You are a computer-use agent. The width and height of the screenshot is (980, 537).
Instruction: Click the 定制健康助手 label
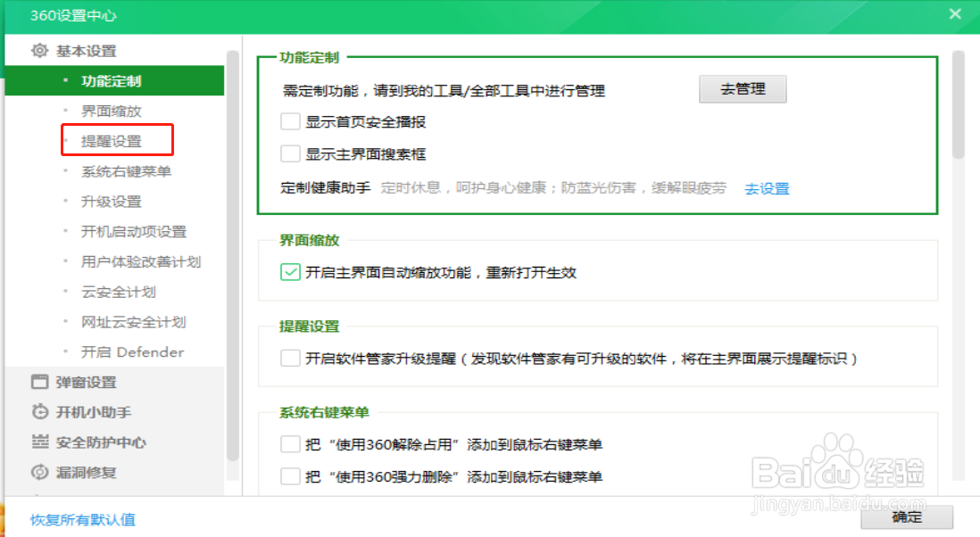click(x=326, y=187)
